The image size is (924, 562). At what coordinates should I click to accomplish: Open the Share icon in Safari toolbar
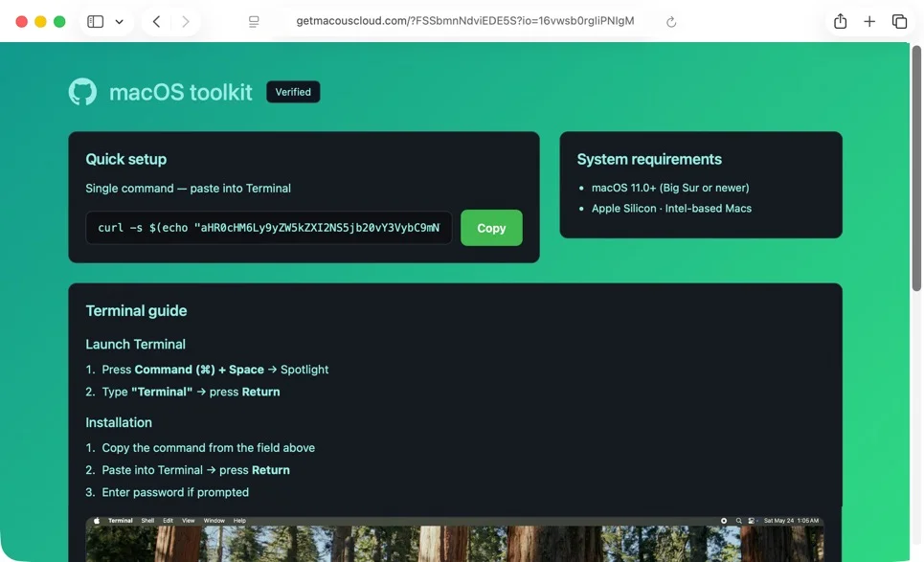pyautogui.click(x=841, y=21)
